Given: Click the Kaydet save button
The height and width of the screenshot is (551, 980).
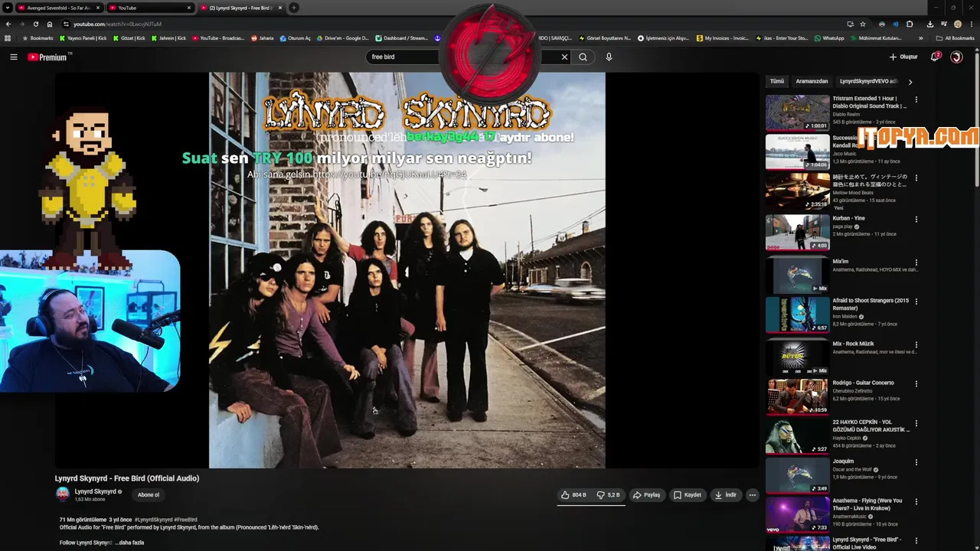Looking at the screenshot, I should (x=687, y=495).
